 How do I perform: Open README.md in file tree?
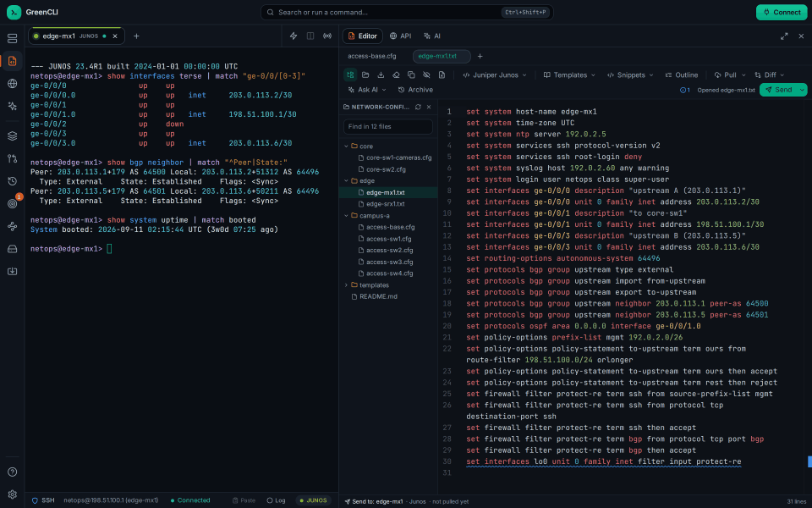click(x=388, y=296)
